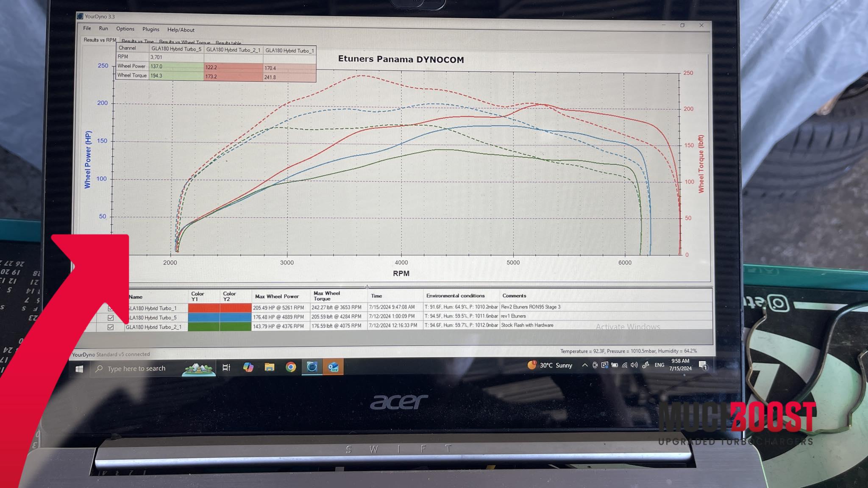Select the GLA180 Hybrid Turbo_5 run name
This screenshot has height=488, width=868.
(x=152, y=318)
